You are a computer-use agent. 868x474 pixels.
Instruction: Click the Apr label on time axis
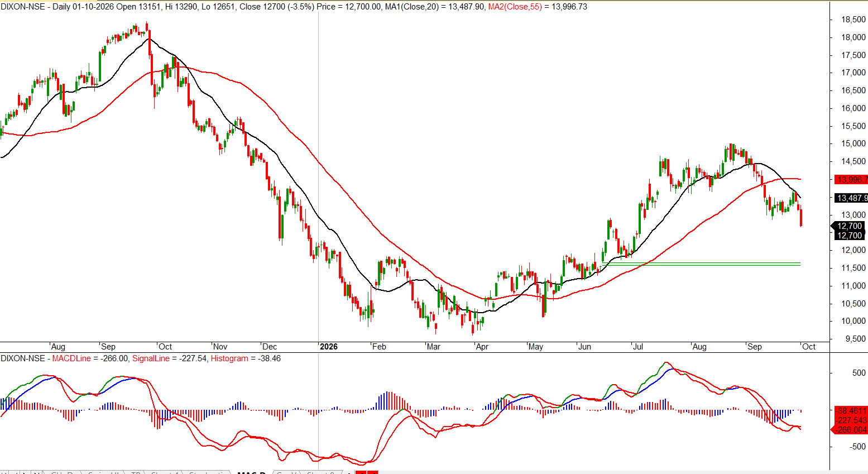[482, 347]
